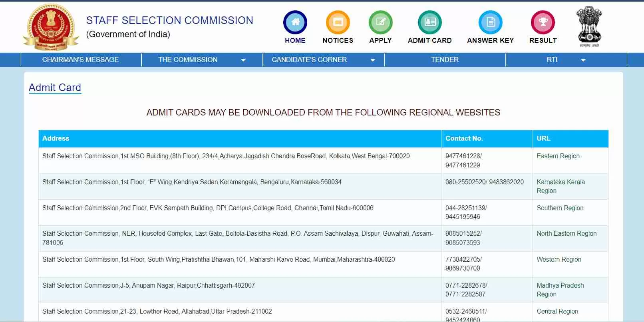Select the Raipur, Chhattisgarh address cell
Viewport: 644px width, 322px height.
pos(240,290)
